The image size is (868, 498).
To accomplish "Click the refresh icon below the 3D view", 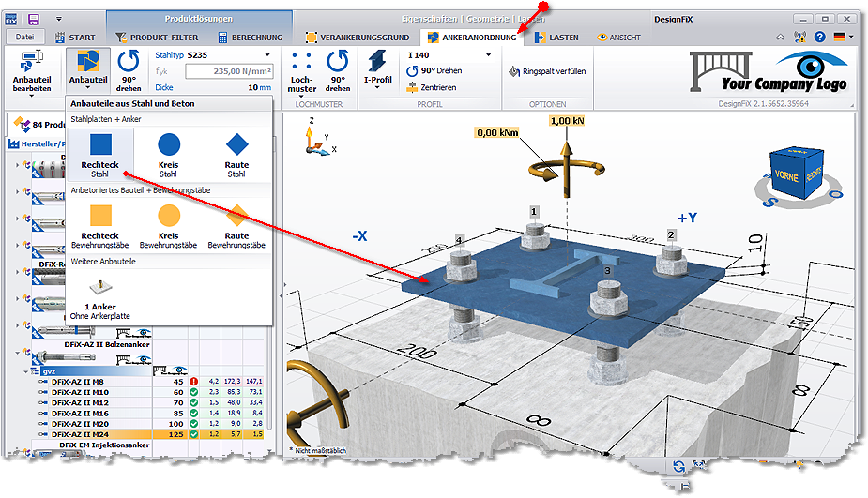I will [x=678, y=466].
